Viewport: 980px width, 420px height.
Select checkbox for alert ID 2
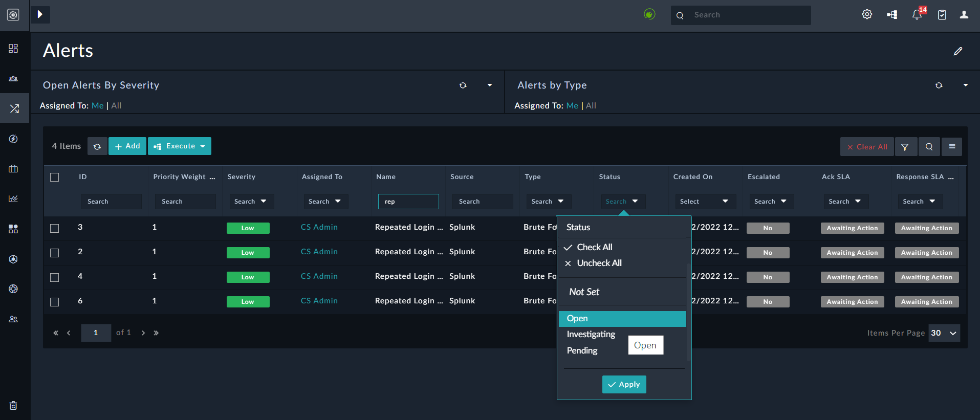(x=55, y=253)
